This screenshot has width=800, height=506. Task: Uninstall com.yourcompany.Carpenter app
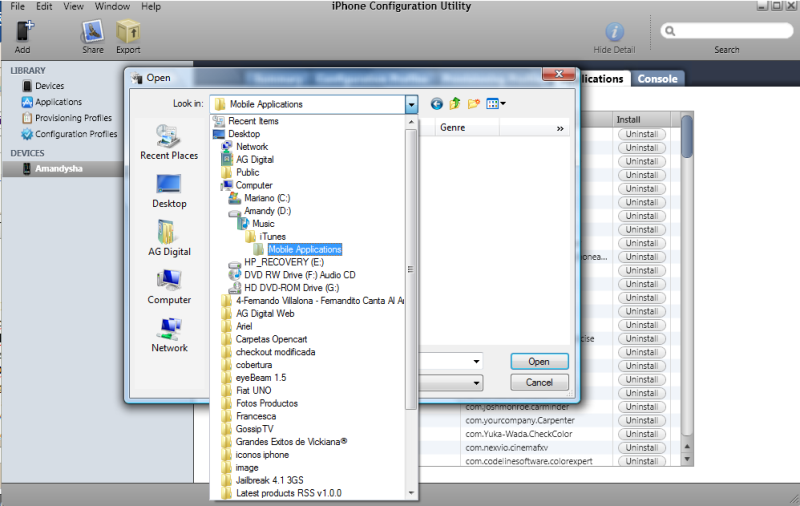pyautogui.click(x=642, y=421)
